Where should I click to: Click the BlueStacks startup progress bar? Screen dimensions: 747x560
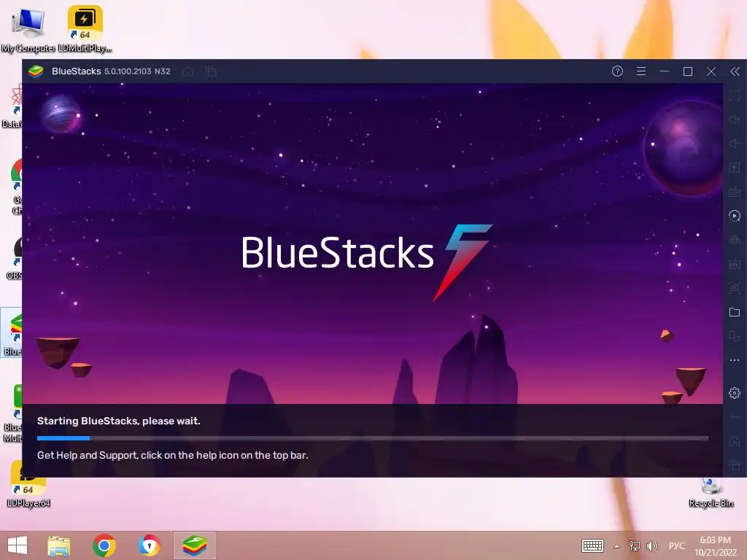tap(373, 438)
